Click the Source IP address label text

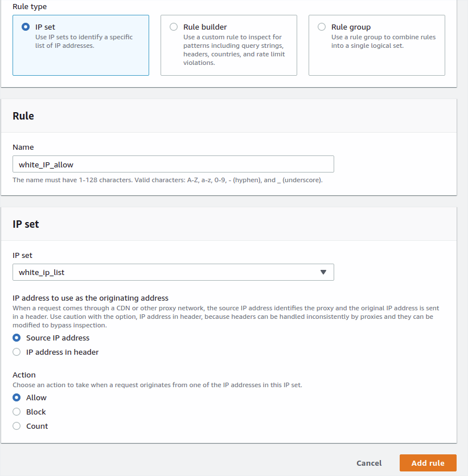pos(58,338)
